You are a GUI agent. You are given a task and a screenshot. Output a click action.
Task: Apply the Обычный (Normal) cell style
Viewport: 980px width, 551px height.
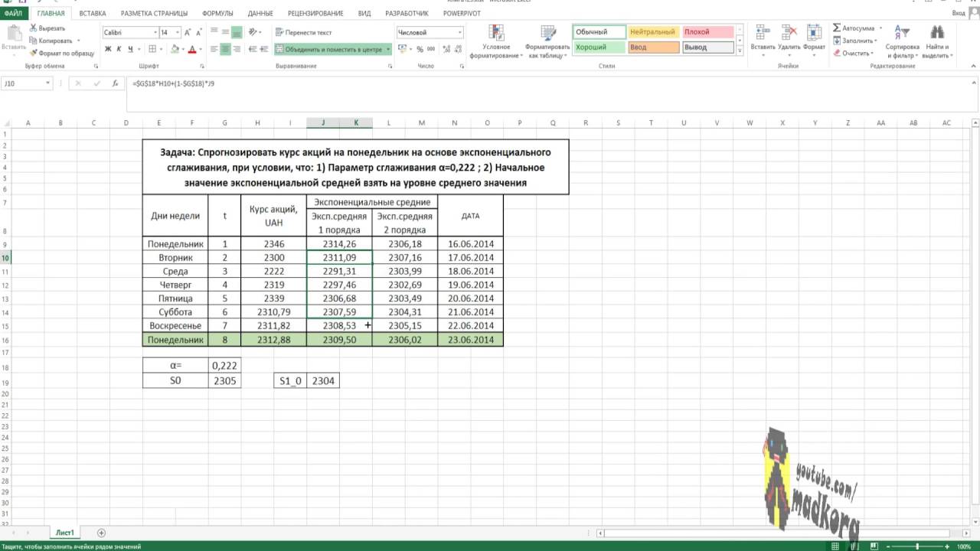599,32
